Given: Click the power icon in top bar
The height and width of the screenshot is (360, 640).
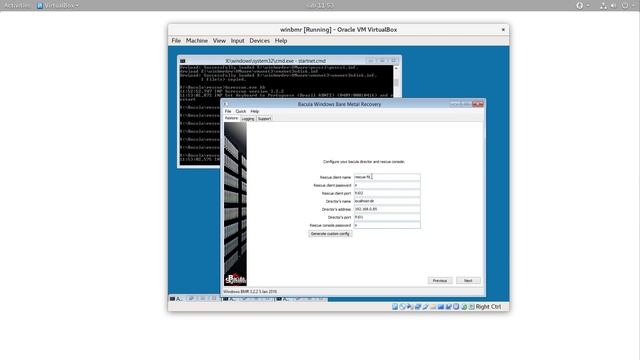Looking at the screenshot, I should (625, 5).
